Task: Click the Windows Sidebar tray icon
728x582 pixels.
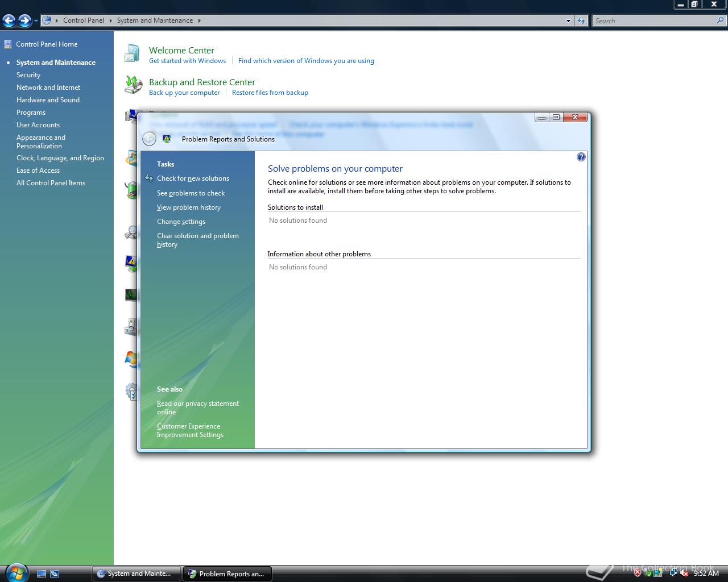Action: 659,573
